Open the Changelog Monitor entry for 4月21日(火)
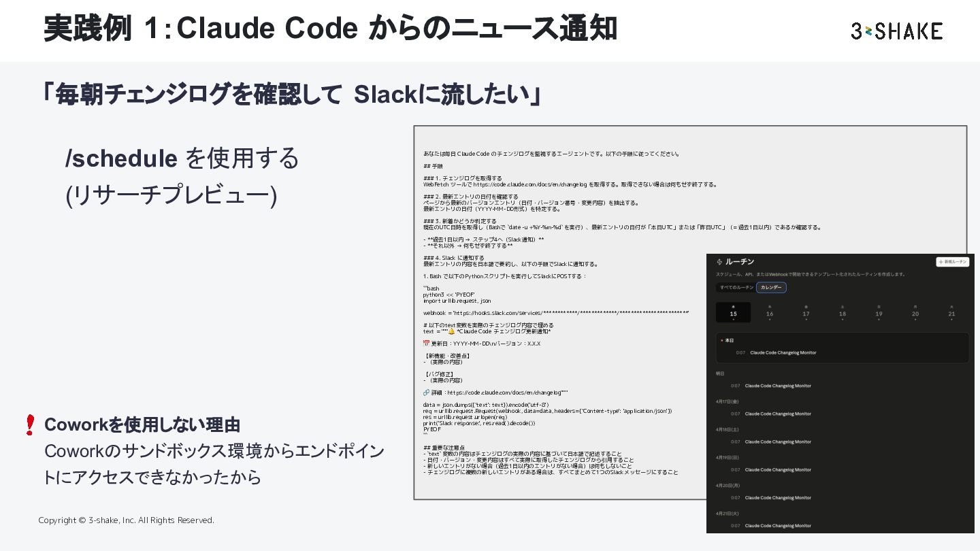 click(778, 525)
